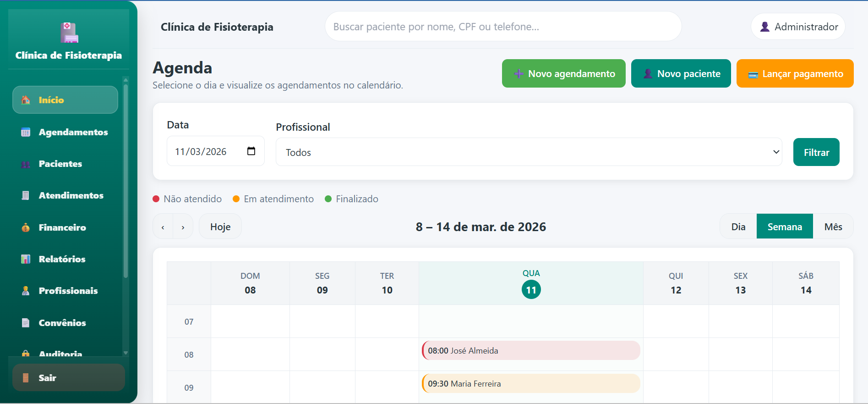The height and width of the screenshot is (404, 868).
Task: Click the people icon beside Pacientes
Action: pyautogui.click(x=26, y=164)
